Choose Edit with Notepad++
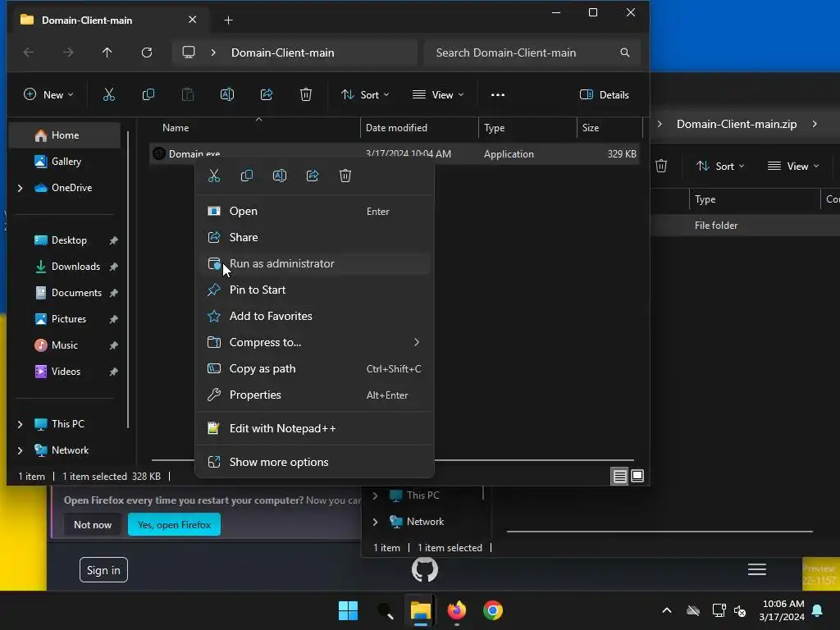 pos(314,428)
